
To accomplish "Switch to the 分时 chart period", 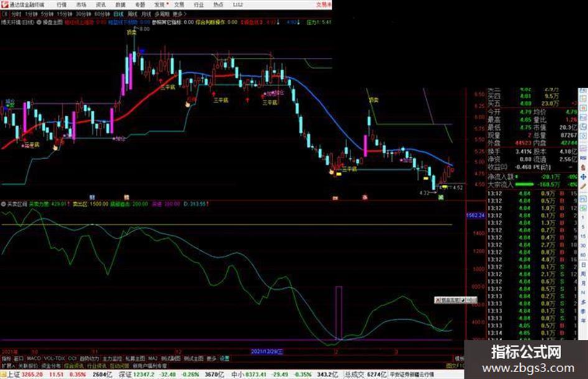I will [x=16, y=14].
